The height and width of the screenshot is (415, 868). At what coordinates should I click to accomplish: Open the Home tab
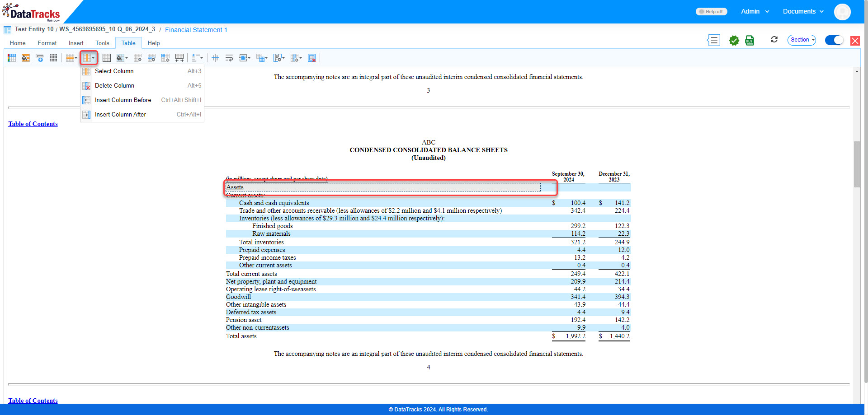18,43
